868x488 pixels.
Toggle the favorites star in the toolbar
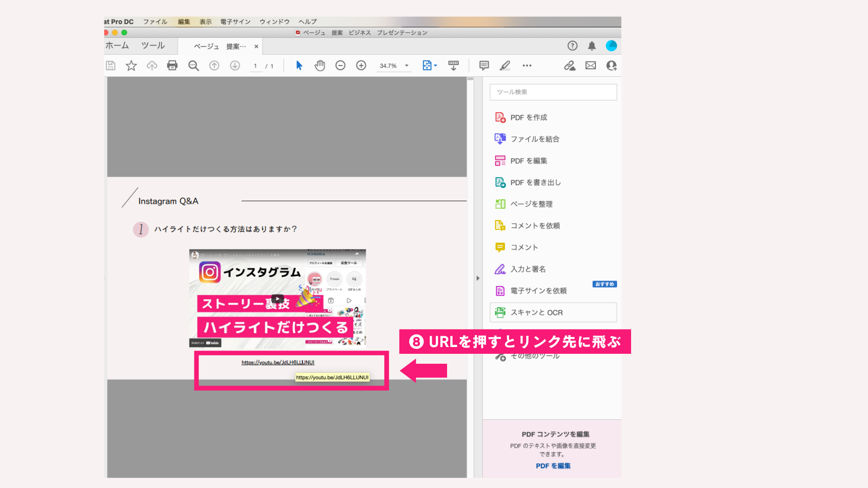(131, 66)
